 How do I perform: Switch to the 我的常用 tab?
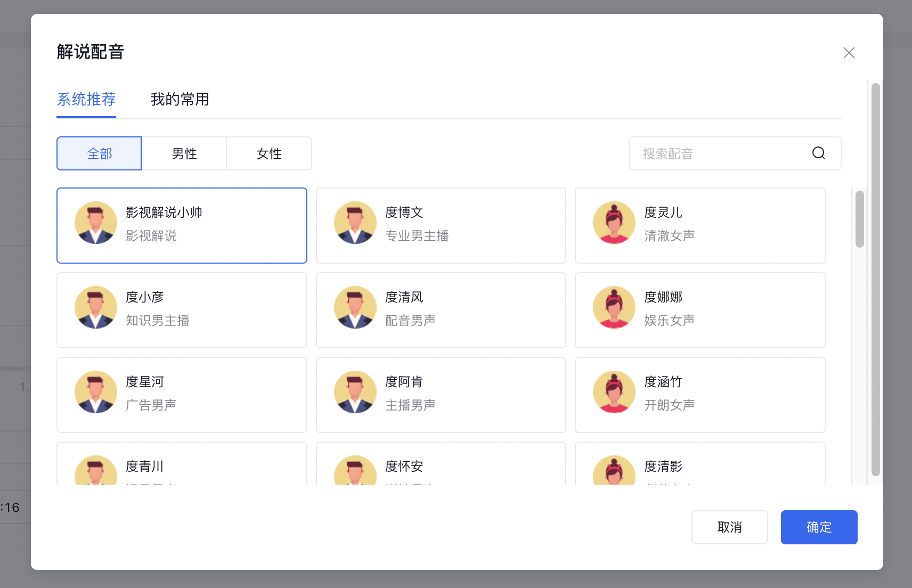tap(180, 100)
